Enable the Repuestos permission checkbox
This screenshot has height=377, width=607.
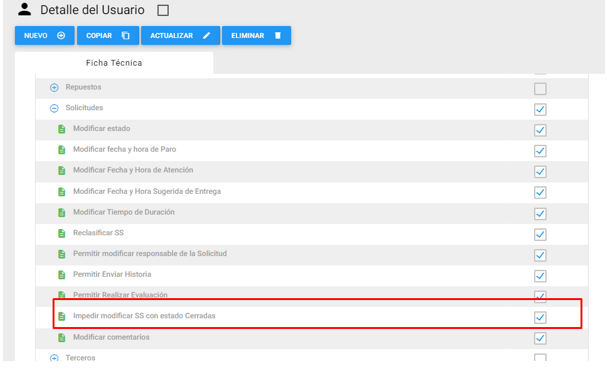pos(540,89)
